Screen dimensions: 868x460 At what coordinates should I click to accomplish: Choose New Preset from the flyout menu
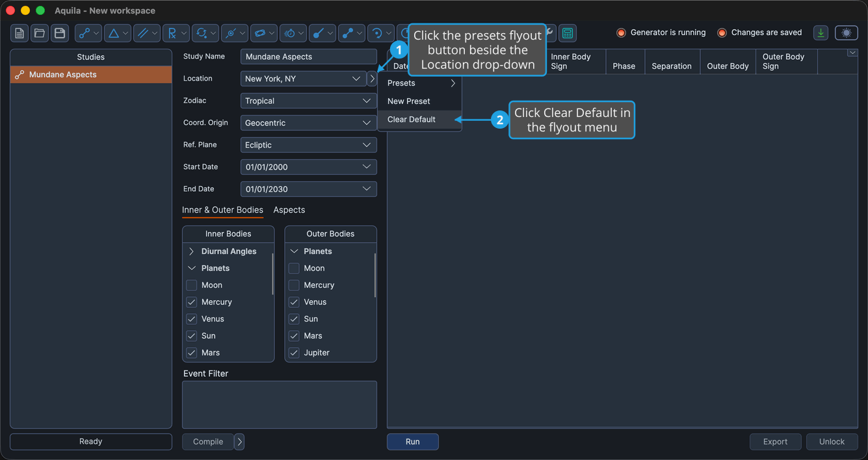420,101
